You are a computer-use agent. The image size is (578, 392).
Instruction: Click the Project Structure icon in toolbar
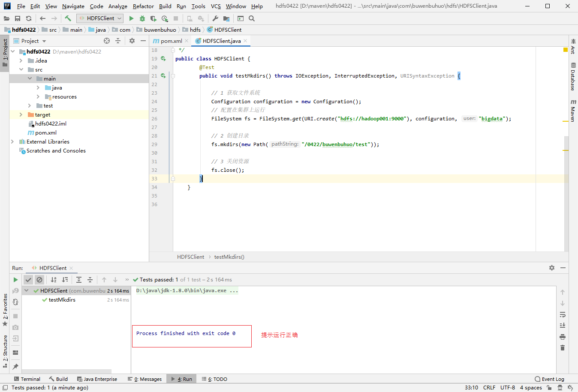click(x=226, y=18)
